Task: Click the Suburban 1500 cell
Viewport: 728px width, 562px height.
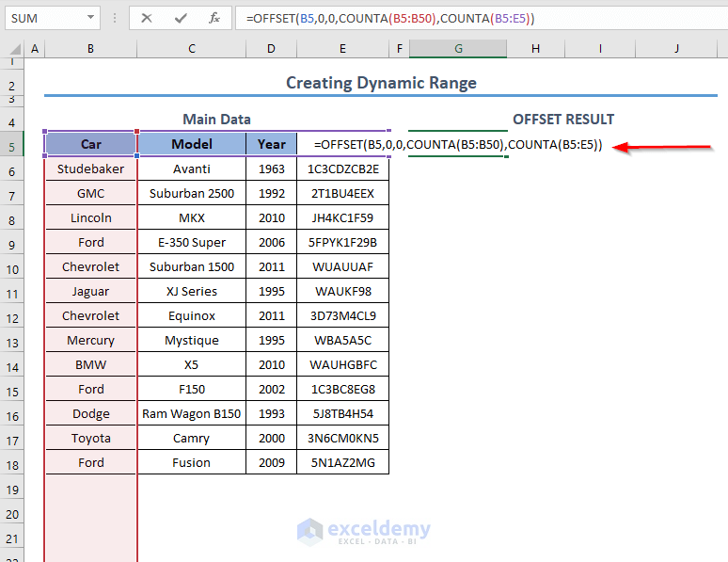Action: coord(192,266)
